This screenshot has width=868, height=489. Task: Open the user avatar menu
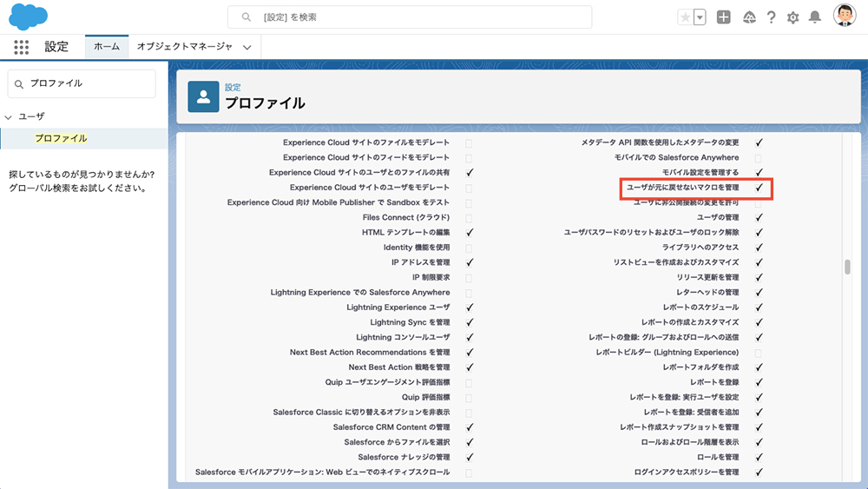coord(845,16)
